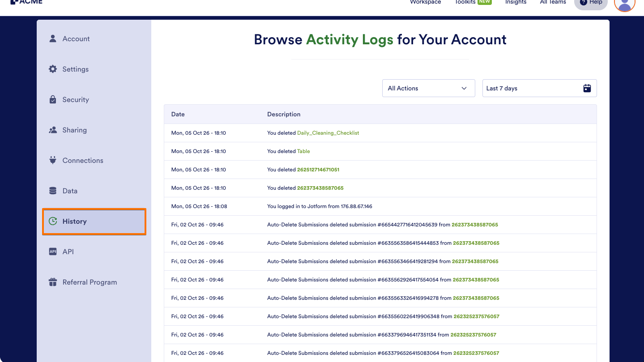
Task: Go to the Sharing section
Action: pyautogui.click(x=94, y=130)
